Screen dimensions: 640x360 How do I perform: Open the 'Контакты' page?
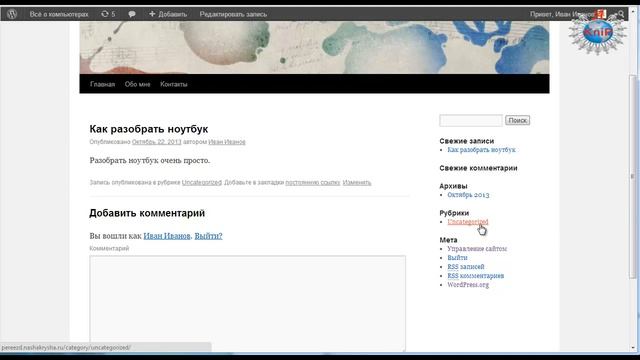pyautogui.click(x=173, y=84)
